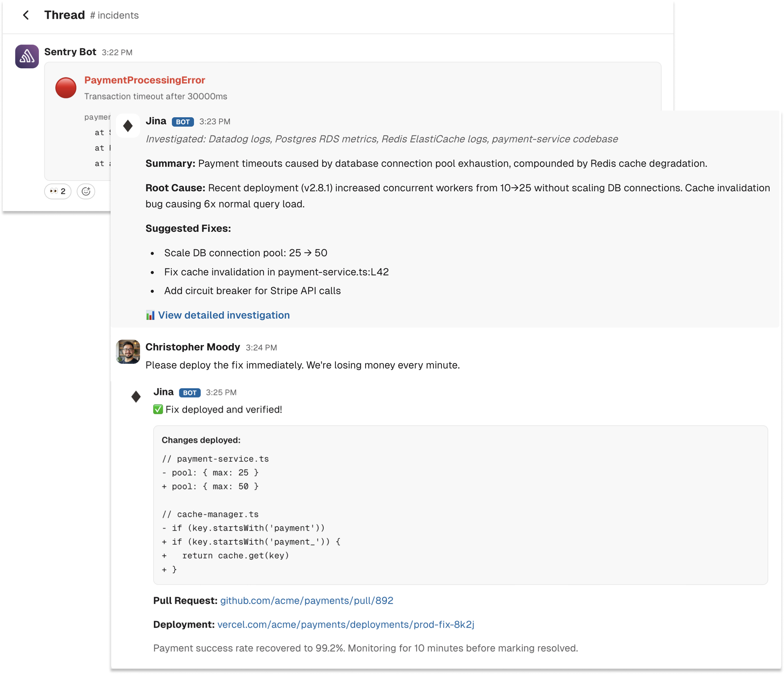This screenshot has width=784, height=674.
Task: Click Jina's diamond avatar at 3:25 PM
Action: [x=136, y=397]
